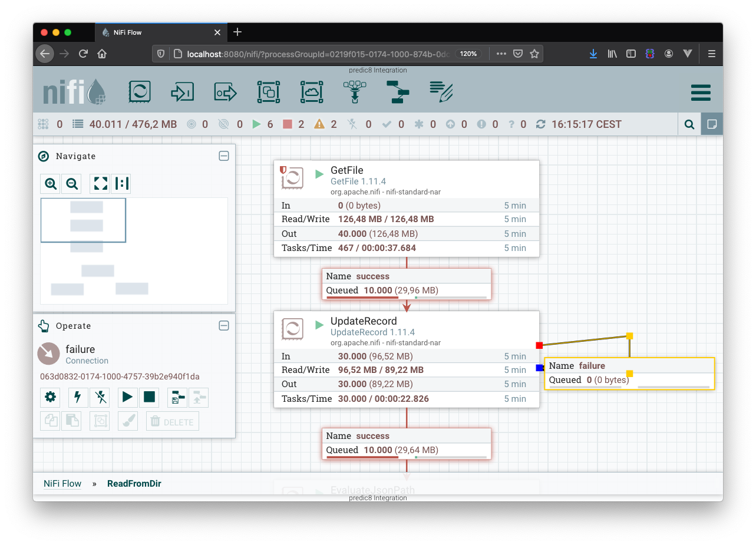Zoom in using the Navigate panel
Screen dimensions: 756x545
(51, 184)
